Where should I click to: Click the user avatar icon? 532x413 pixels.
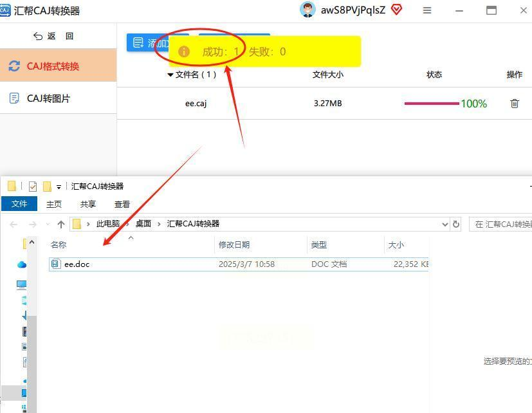click(307, 10)
